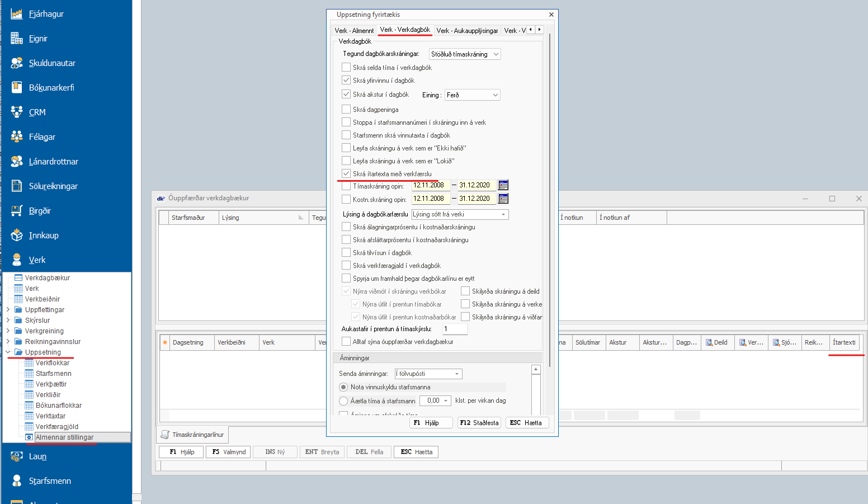Enable Skrá selda tíma í verkdagbók

pyautogui.click(x=346, y=67)
